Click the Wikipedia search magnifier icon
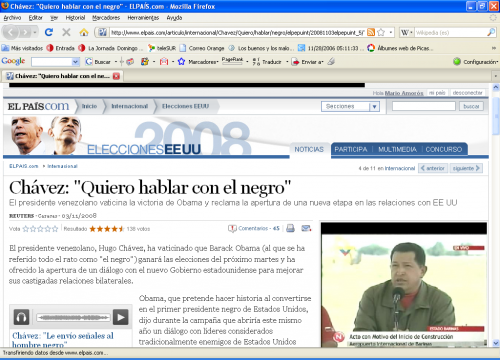The image size is (500, 360). [491, 32]
